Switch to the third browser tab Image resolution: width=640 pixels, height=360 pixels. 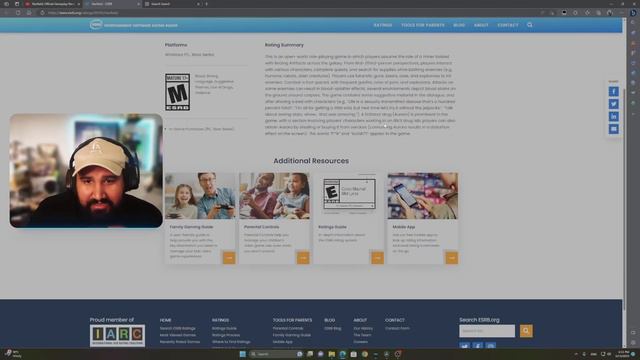pyautogui.click(x=173, y=4)
